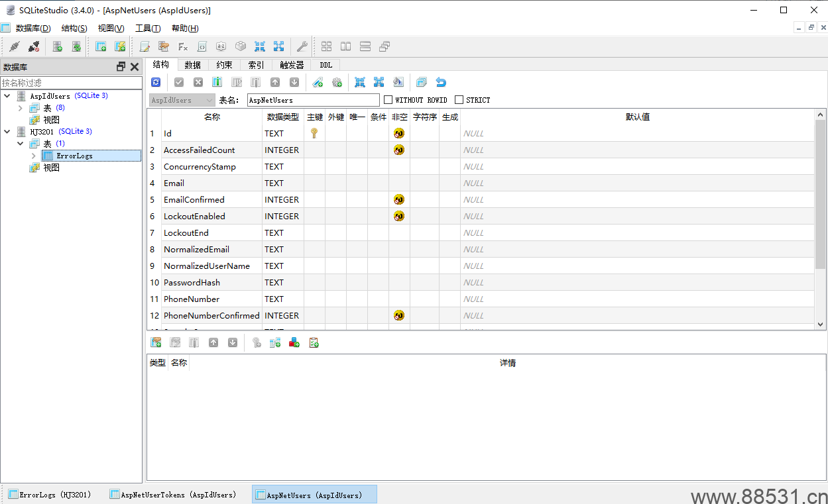The image size is (828, 504).
Task: Click the tile windows layout icon
Action: tap(327, 46)
